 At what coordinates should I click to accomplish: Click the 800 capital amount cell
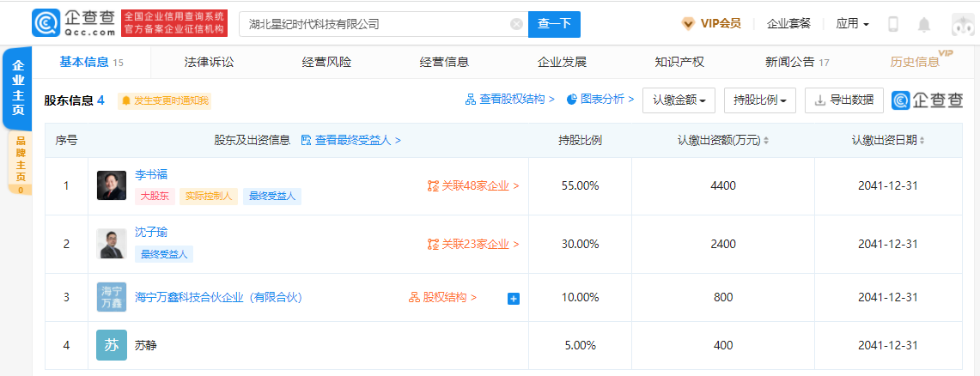(x=723, y=297)
